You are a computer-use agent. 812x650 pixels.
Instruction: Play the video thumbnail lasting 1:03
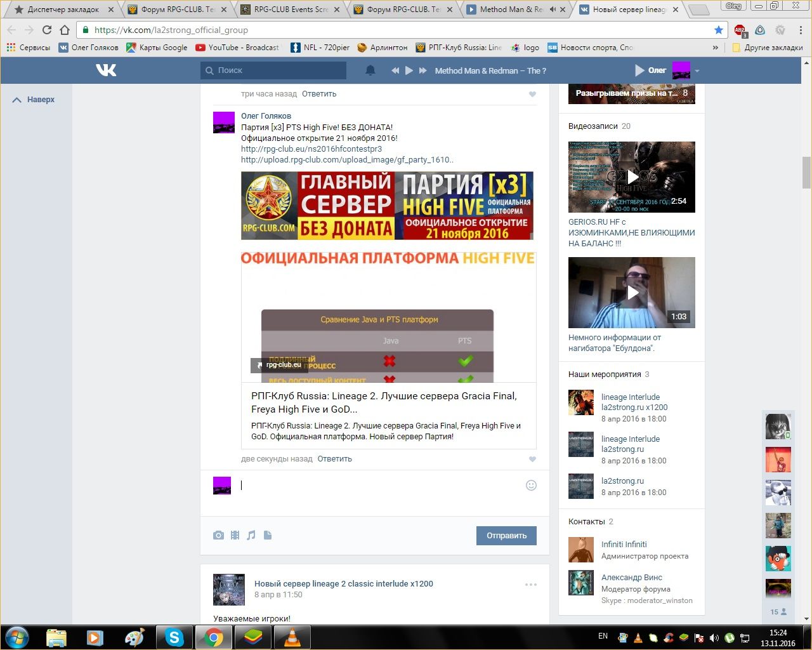(x=632, y=293)
